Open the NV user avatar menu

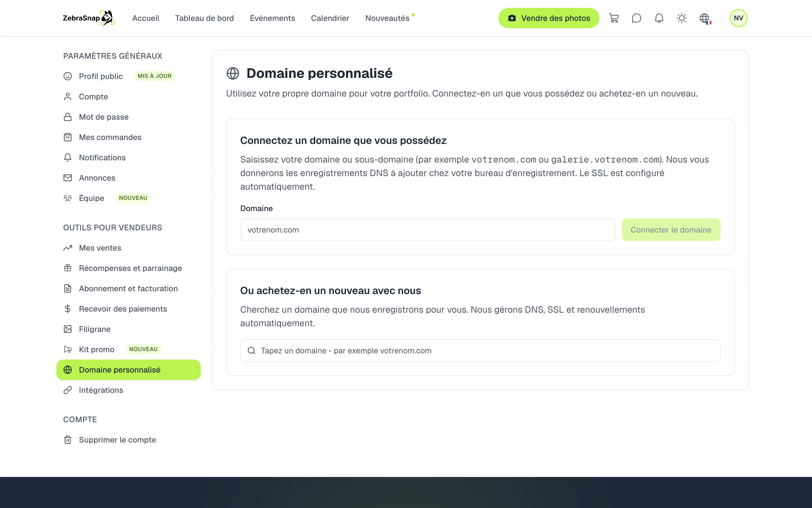[738, 18]
